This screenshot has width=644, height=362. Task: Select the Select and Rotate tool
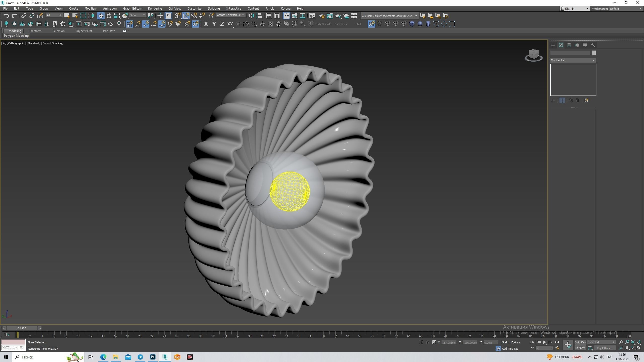point(109,16)
